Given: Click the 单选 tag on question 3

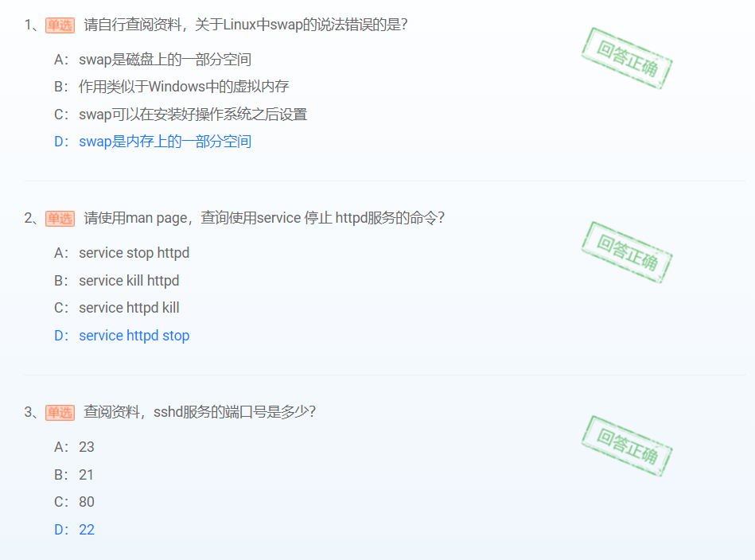Looking at the screenshot, I should pos(60,413).
